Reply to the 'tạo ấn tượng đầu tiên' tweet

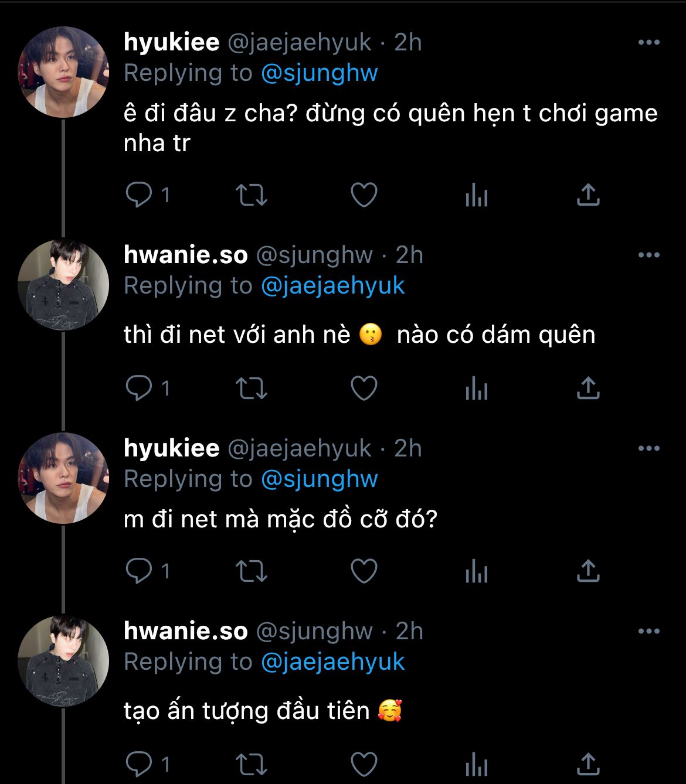click(139, 763)
